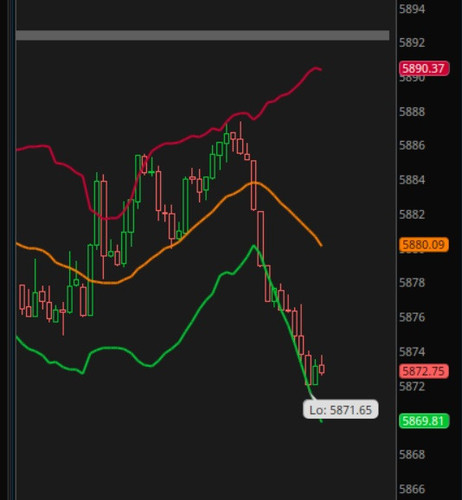Click the 5882 price axis label

(412, 214)
